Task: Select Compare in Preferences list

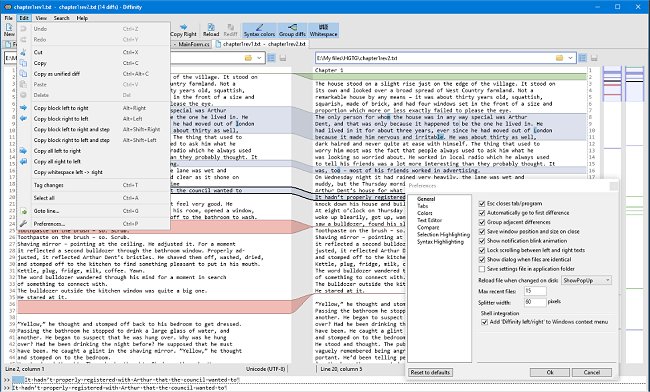Action: point(428,227)
